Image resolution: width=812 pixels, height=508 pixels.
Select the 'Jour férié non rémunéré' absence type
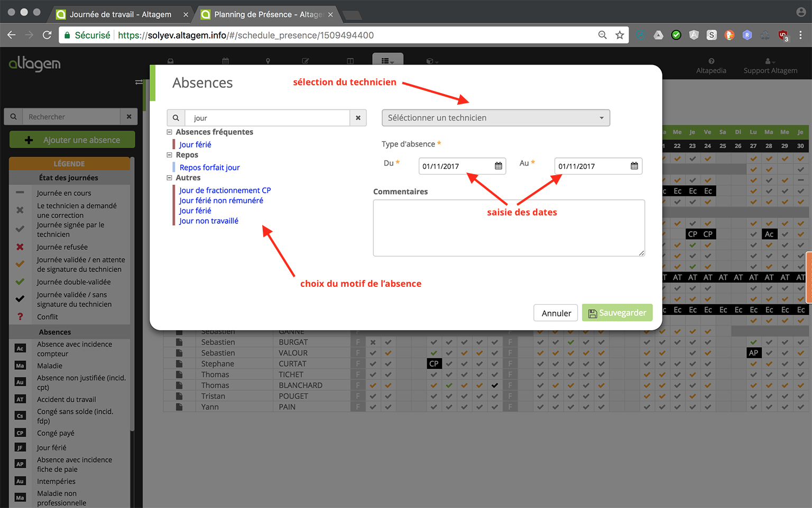[x=221, y=201]
